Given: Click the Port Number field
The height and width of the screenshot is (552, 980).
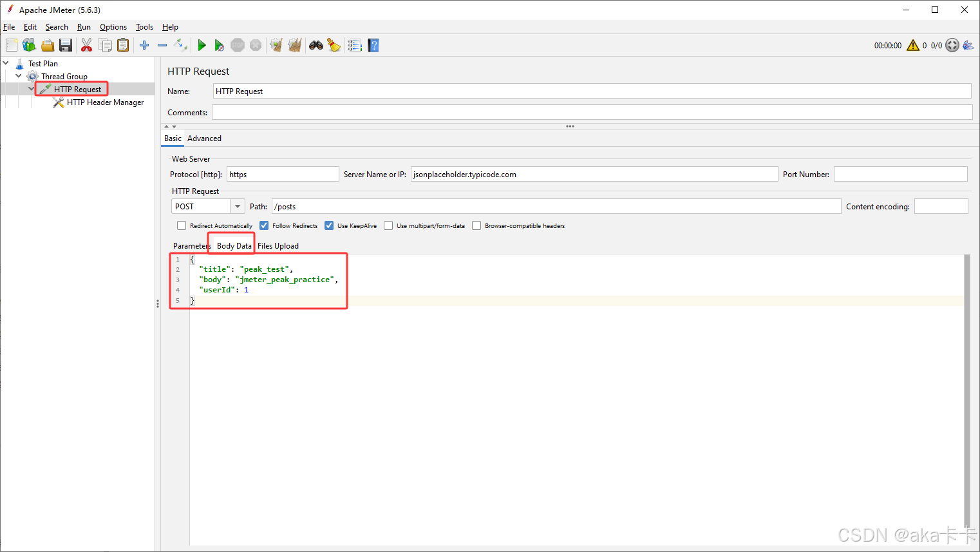Looking at the screenshot, I should coord(900,174).
